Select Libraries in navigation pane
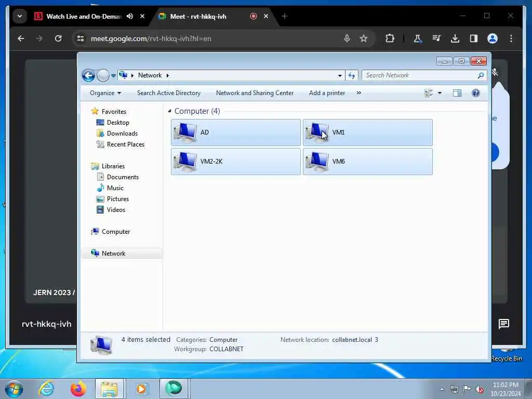532x399 pixels. 108,166
